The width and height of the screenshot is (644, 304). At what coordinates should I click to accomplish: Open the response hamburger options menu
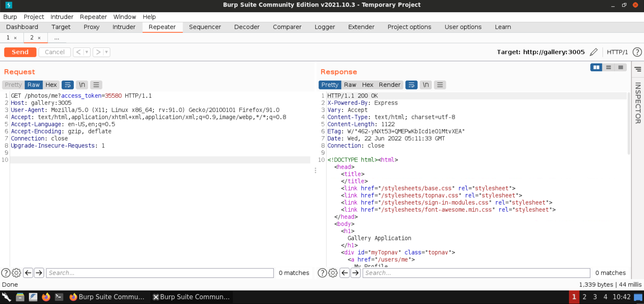[x=440, y=85]
